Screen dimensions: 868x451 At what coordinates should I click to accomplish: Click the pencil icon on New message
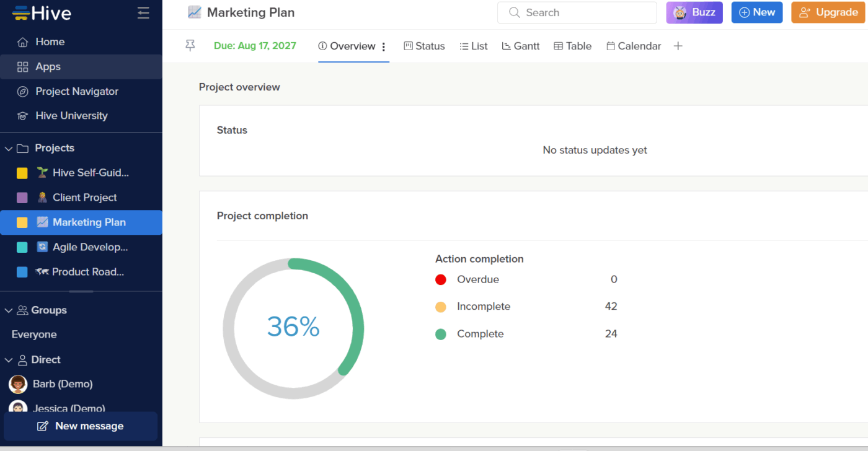pyautogui.click(x=42, y=426)
